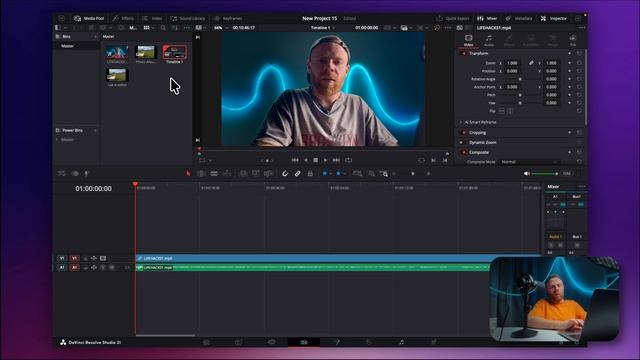The width and height of the screenshot is (640, 360).
Task: Toggle loop playback in the viewer
Action: tap(348, 160)
